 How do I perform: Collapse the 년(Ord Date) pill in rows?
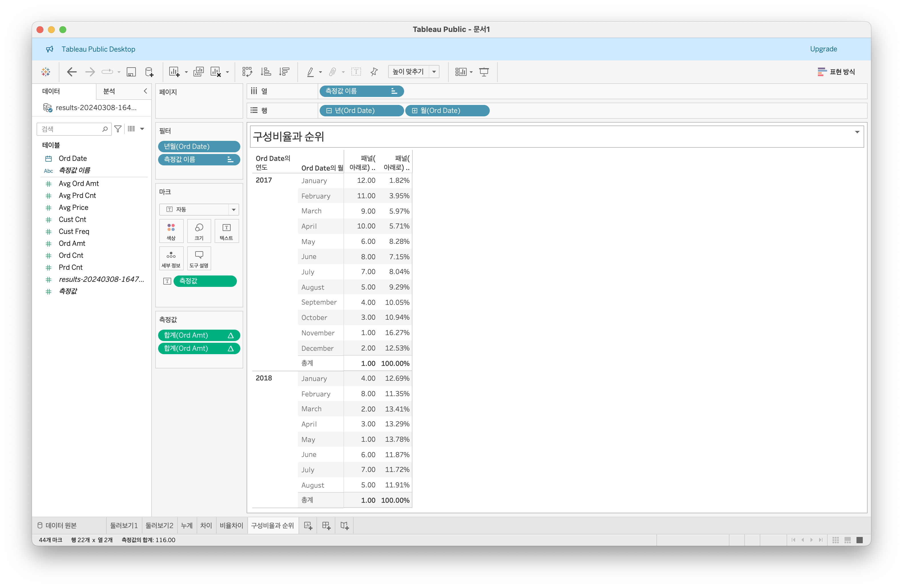(329, 111)
